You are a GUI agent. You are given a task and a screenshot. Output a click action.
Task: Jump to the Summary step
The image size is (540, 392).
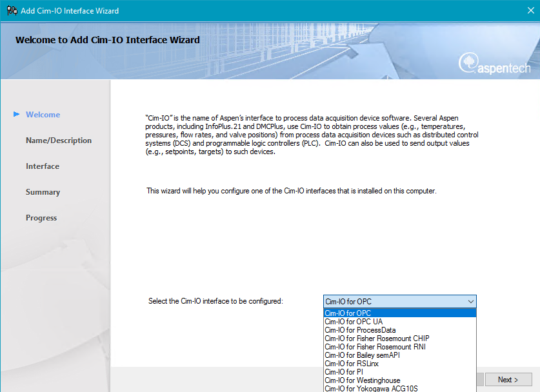click(x=43, y=192)
